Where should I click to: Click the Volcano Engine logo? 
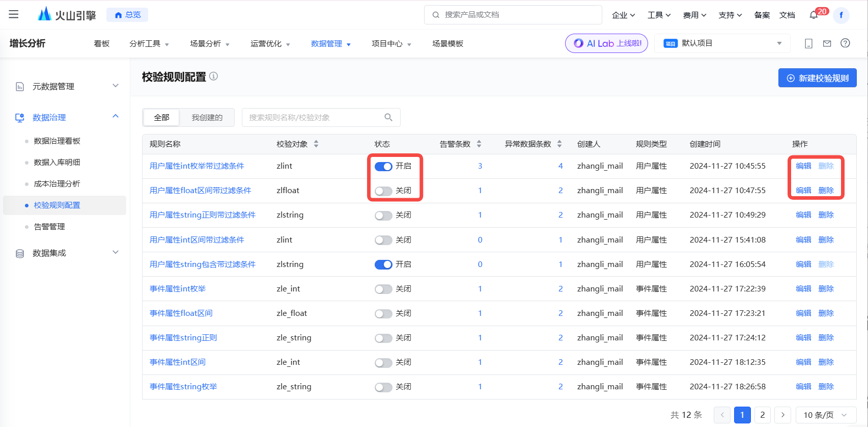click(67, 14)
